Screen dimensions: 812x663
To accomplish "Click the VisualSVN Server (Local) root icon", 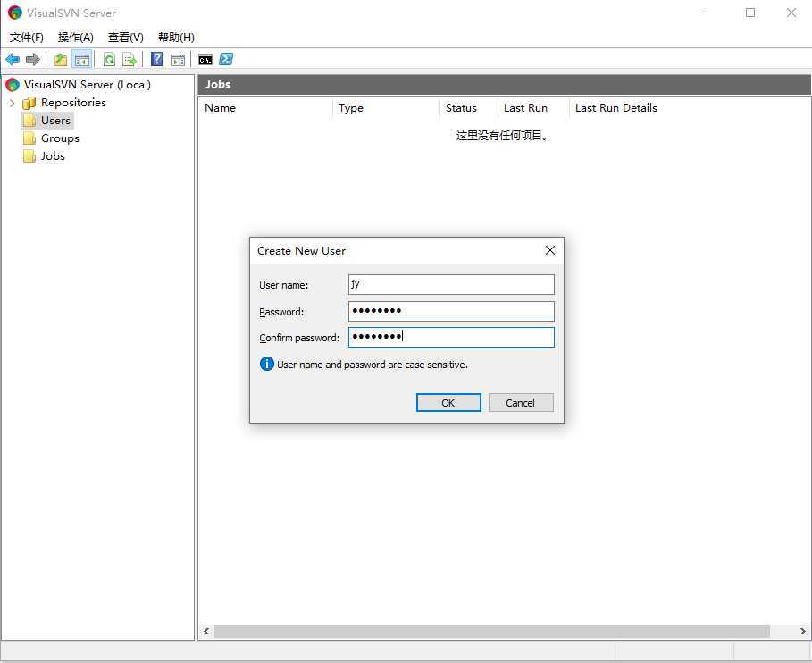I will (13, 84).
